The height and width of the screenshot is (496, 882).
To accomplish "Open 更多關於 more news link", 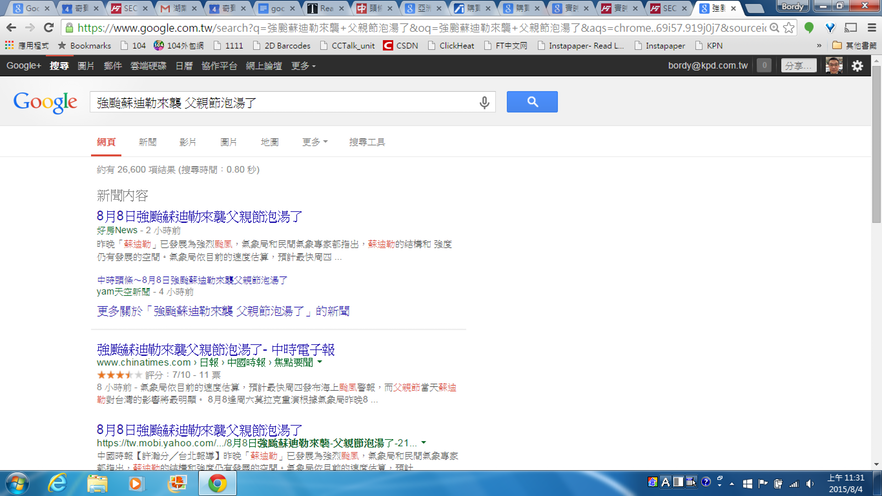I will tap(223, 311).
